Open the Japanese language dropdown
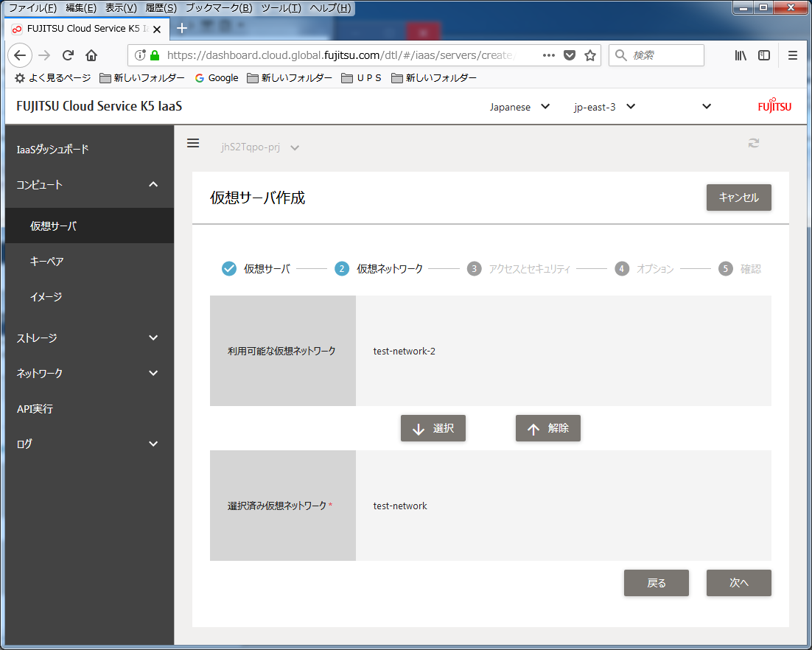This screenshot has height=650, width=812. point(519,107)
